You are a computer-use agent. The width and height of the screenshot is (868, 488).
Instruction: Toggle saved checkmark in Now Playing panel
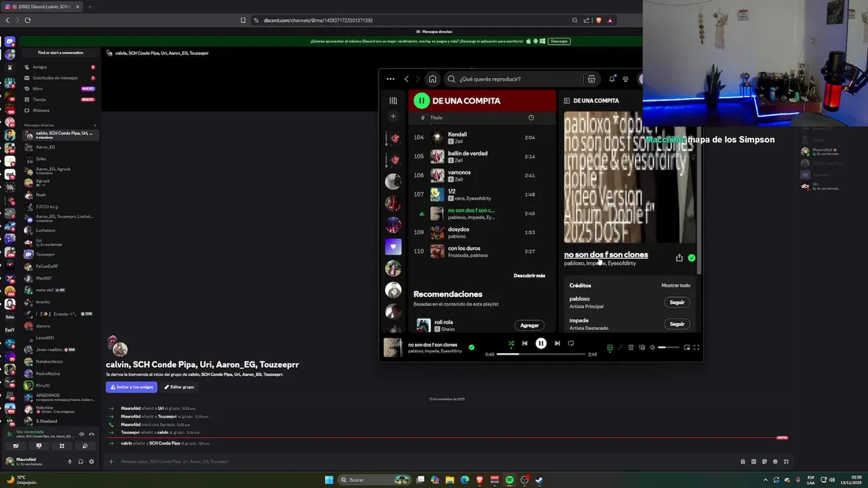tap(691, 258)
